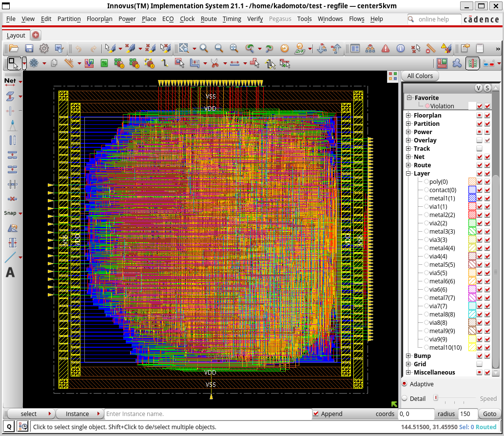Open the Floorplan menu
This screenshot has width=504, height=436.
point(99,19)
